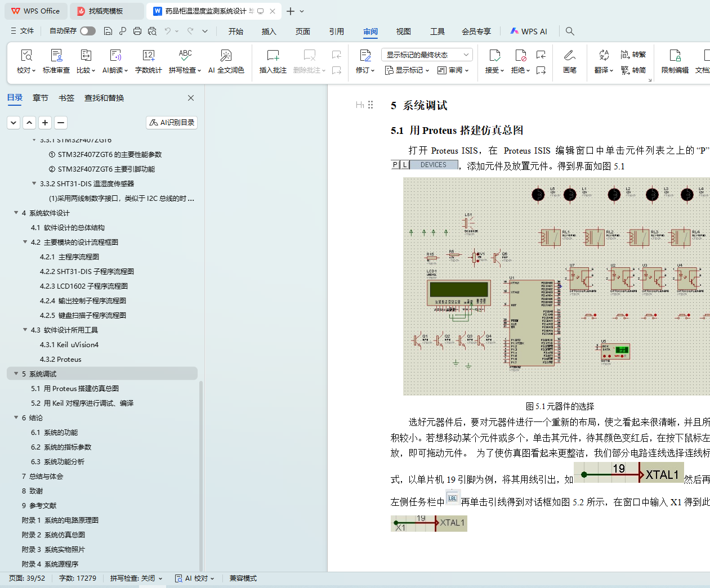Switch to the 章节 navigation tab
Image resolution: width=710 pixels, height=588 pixels.
(41, 98)
